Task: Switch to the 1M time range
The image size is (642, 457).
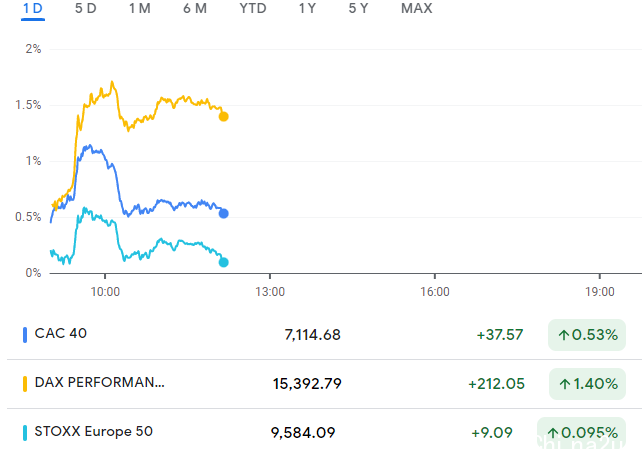Action: point(140,9)
